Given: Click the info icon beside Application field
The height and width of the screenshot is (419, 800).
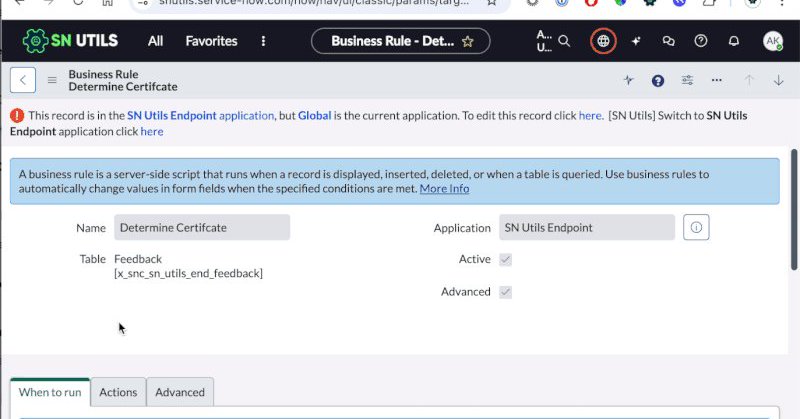Looking at the screenshot, I should pyautogui.click(x=696, y=228).
